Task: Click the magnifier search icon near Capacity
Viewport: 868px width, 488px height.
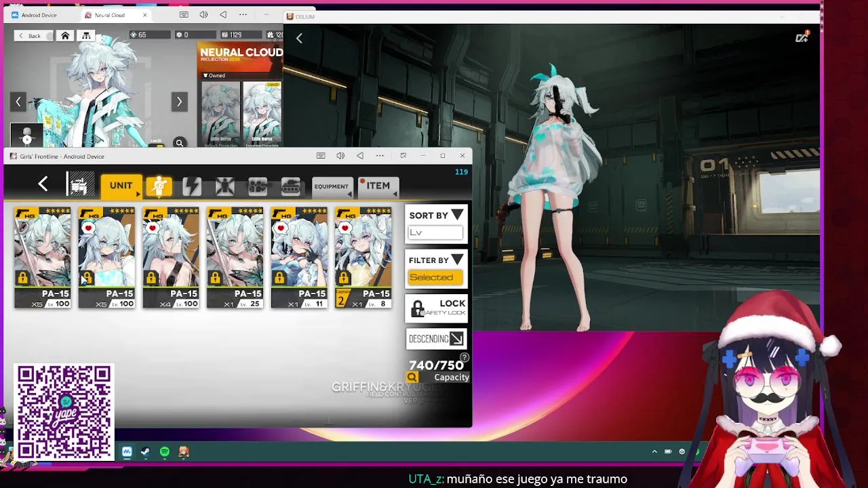Action: point(412,378)
